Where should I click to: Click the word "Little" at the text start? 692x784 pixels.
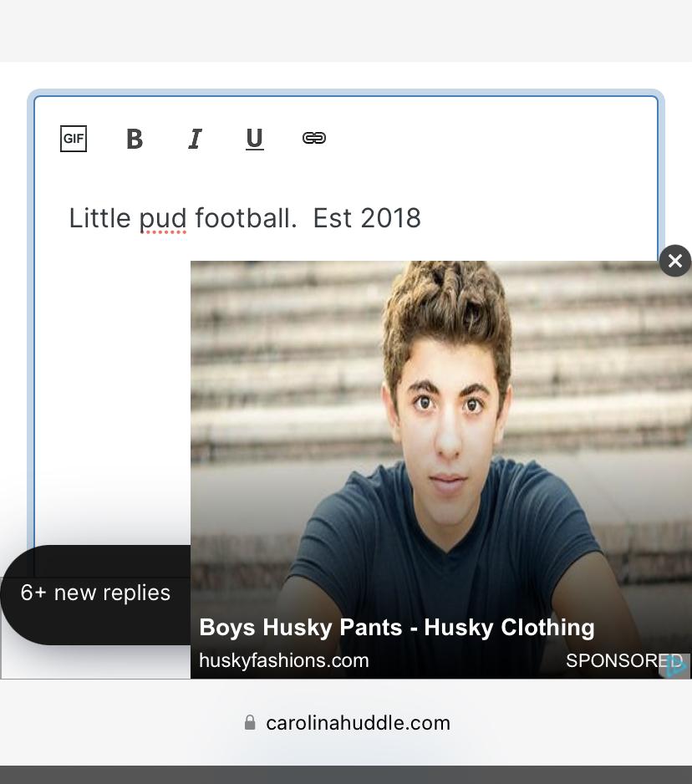pos(99,219)
